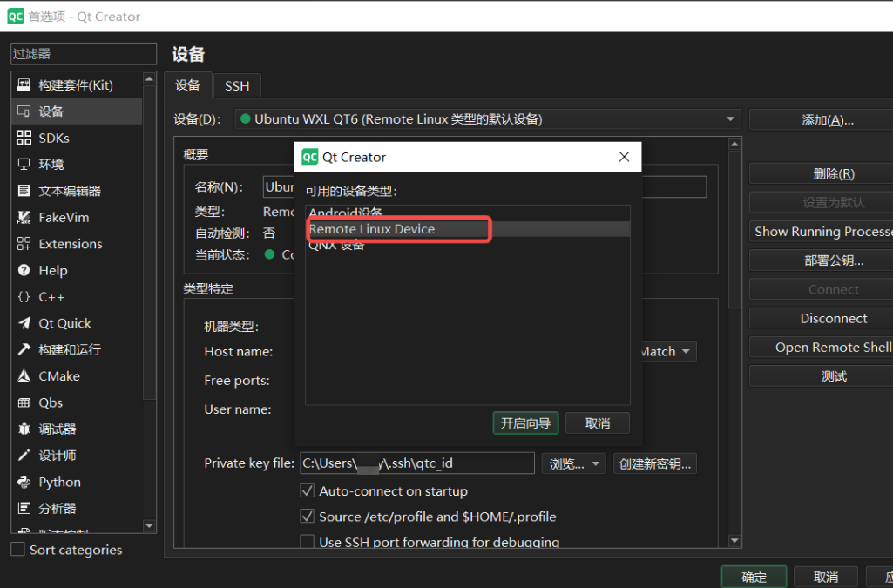Open the 调试器 debugger bug icon
This screenshot has width=893, height=588.
click(x=24, y=429)
